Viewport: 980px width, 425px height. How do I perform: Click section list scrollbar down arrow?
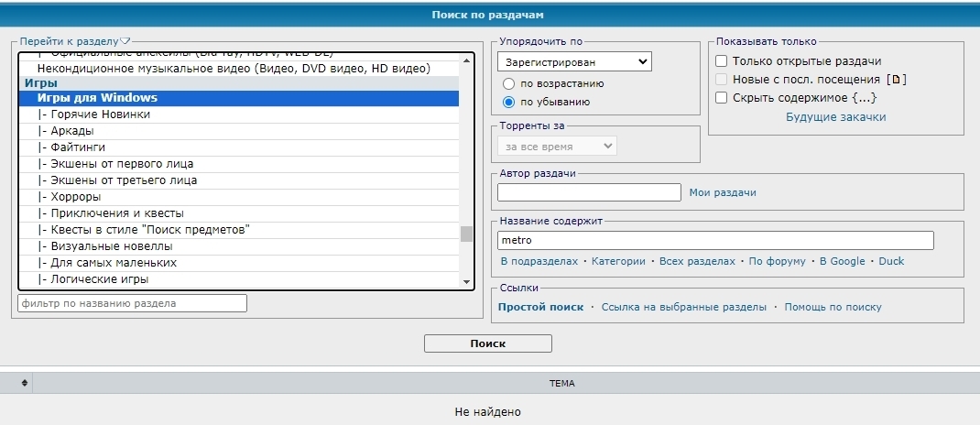pos(466,282)
